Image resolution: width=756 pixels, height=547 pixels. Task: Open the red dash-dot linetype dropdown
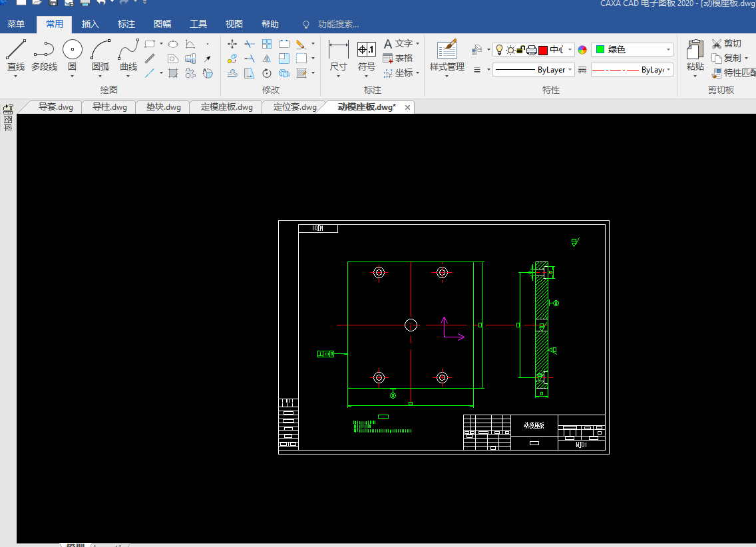click(668, 70)
